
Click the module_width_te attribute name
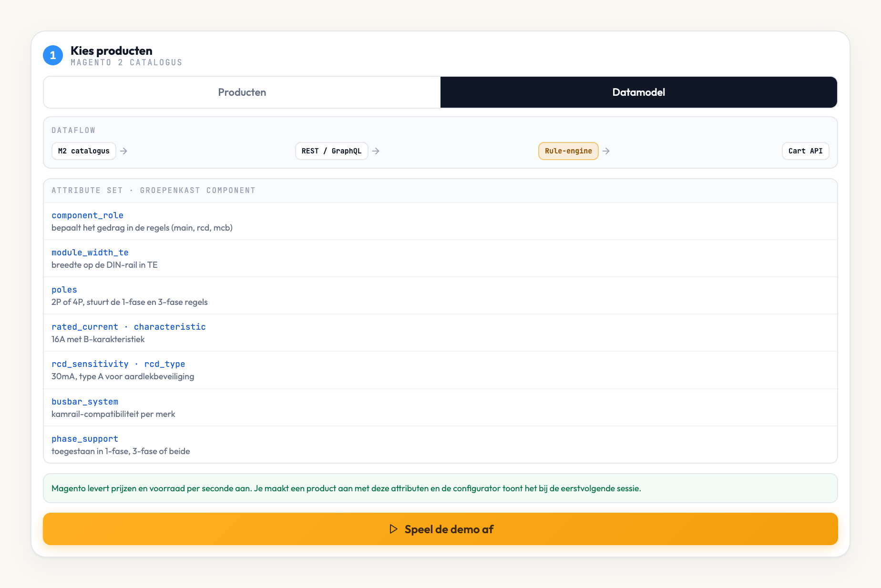tap(90, 253)
